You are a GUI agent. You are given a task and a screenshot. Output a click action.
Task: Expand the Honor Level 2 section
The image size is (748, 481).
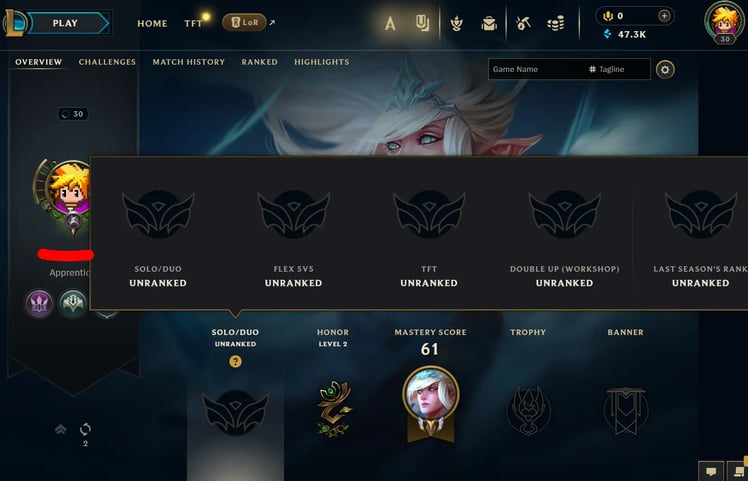point(333,337)
